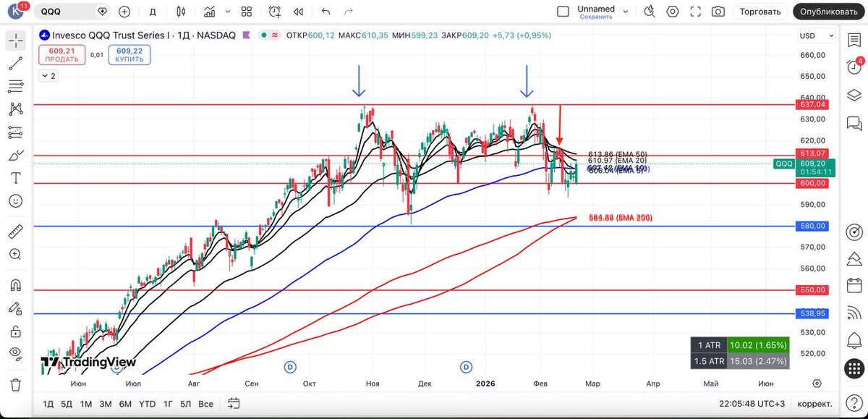Select the text annotation tool
This screenshot has height=419, width=868.
point(15,178)
